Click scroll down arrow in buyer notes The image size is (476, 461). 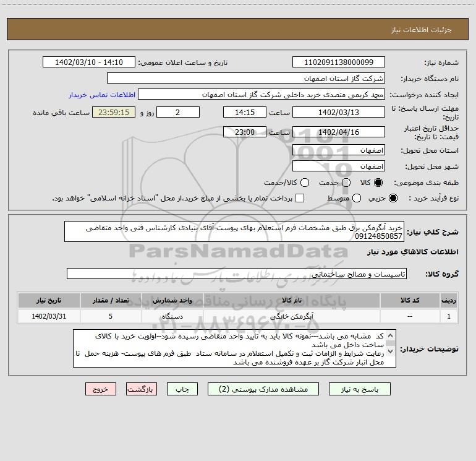pyautogui.click(x=391, y=351)
